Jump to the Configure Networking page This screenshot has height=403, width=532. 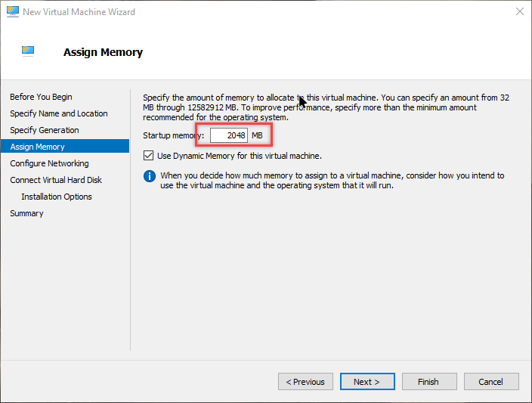[49, 163]
